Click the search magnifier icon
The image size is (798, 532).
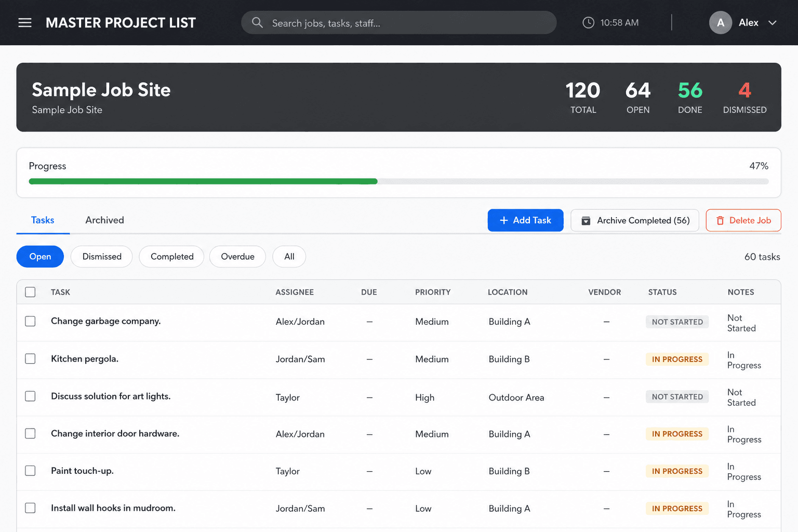pyautogui.click(x=257, y=23)
